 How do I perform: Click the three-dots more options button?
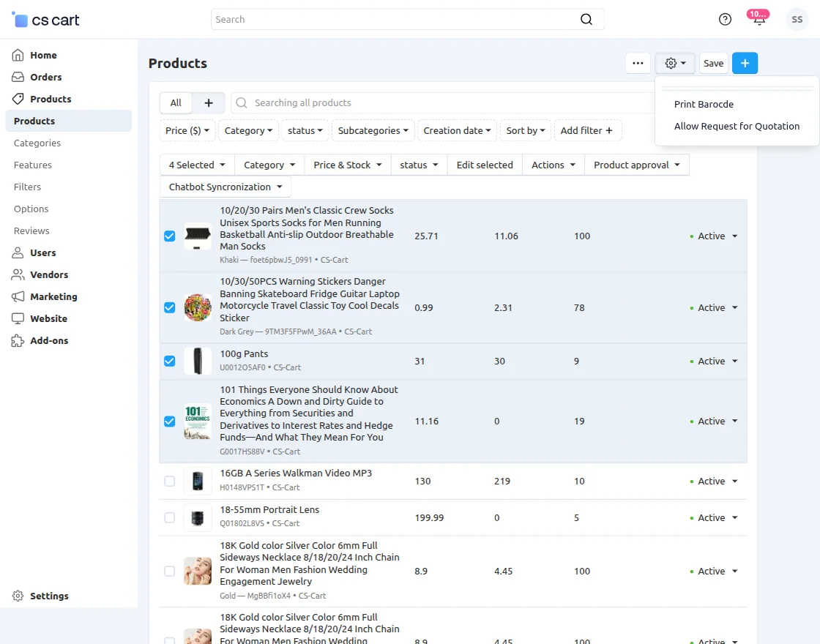pyautogui.click(x=638, y=64)
